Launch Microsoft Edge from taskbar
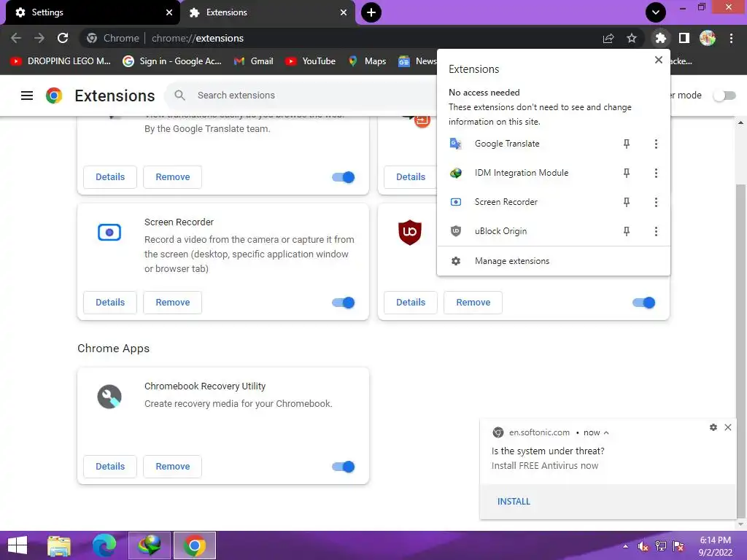Image resolution: width=747 pixels, height=560 pixels. (x=104, y=545)
